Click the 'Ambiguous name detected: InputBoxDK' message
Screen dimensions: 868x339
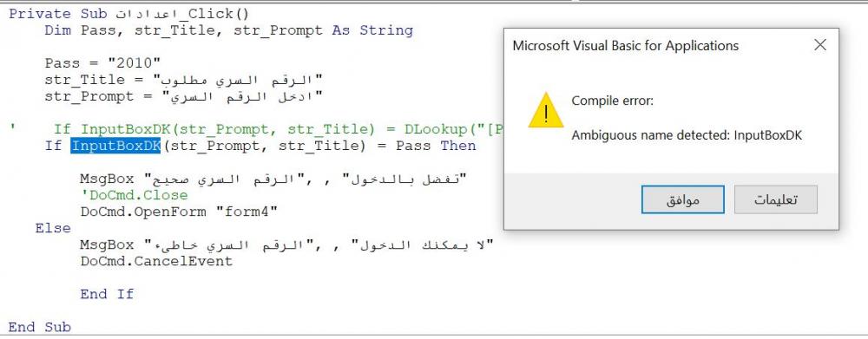pos(687,135)
